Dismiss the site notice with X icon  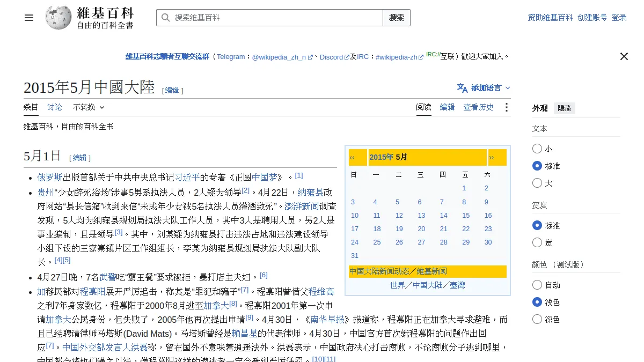click(x=624, y=56)
